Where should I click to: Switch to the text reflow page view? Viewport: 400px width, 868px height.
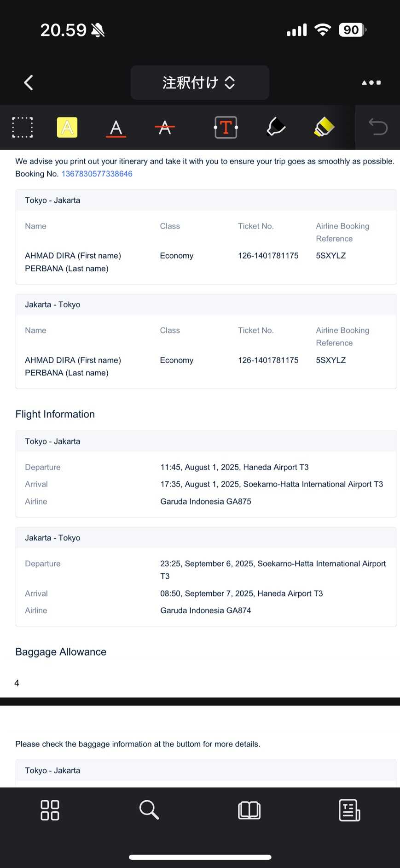click(349, 810)
